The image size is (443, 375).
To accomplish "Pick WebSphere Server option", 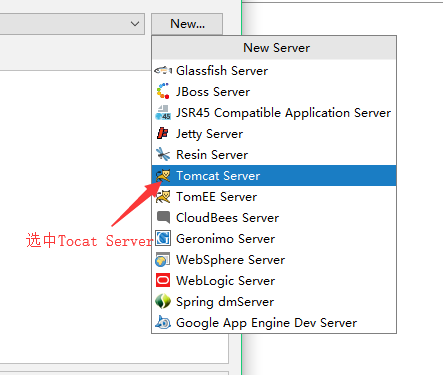I will 274,259.
